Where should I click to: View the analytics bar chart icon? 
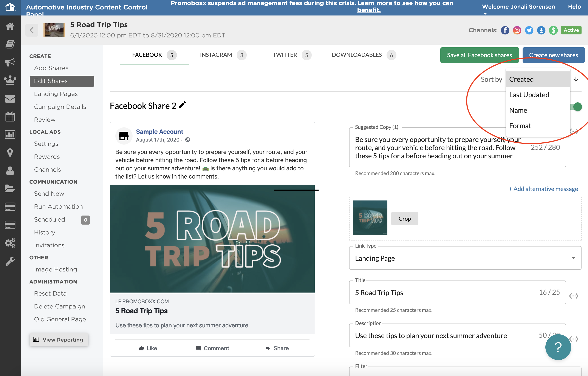(10, 134)
